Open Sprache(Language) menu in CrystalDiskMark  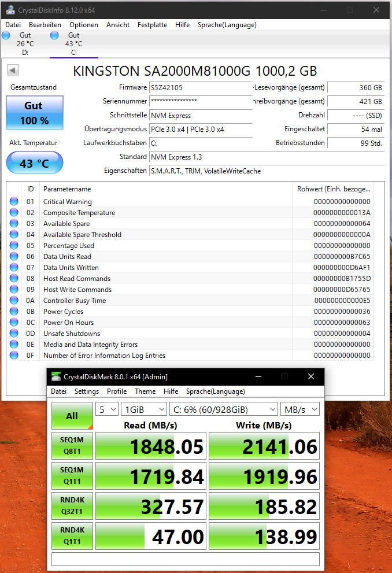(216, 391)
